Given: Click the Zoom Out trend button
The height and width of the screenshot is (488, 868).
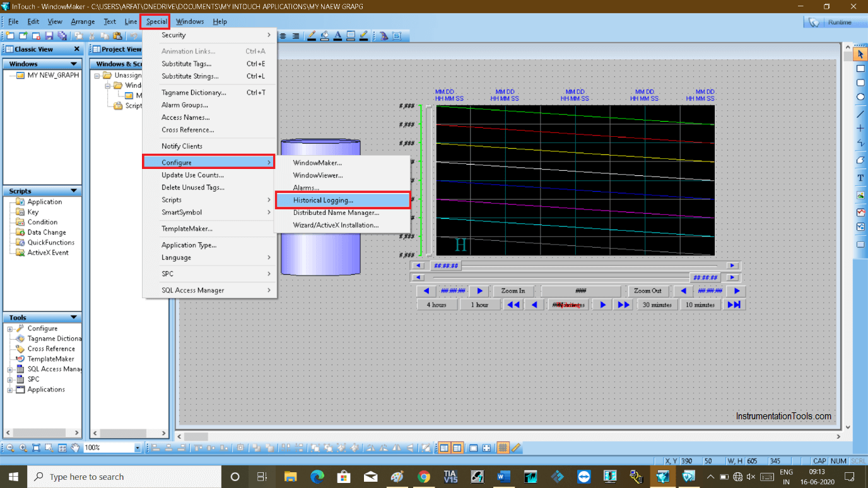Looking at the screenshot, I should point(648,291).
